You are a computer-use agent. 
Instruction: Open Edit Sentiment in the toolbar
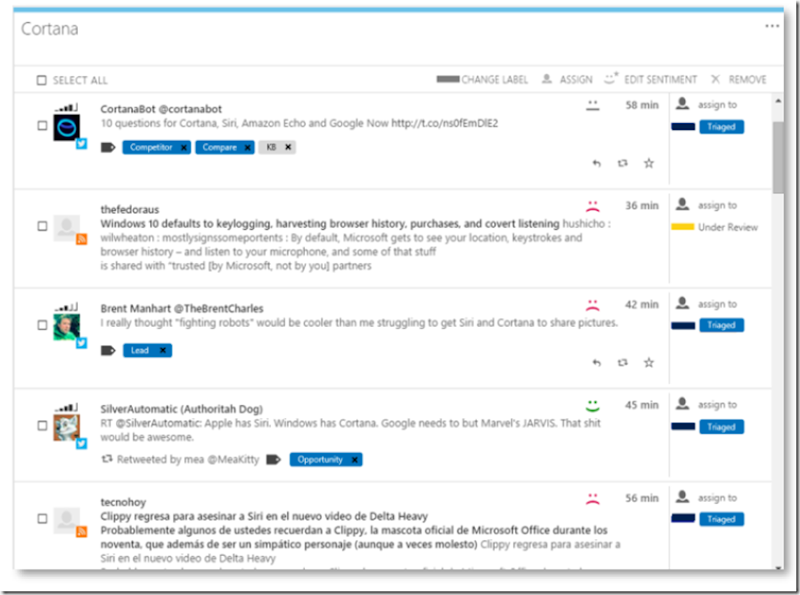[x=651, y=79]
